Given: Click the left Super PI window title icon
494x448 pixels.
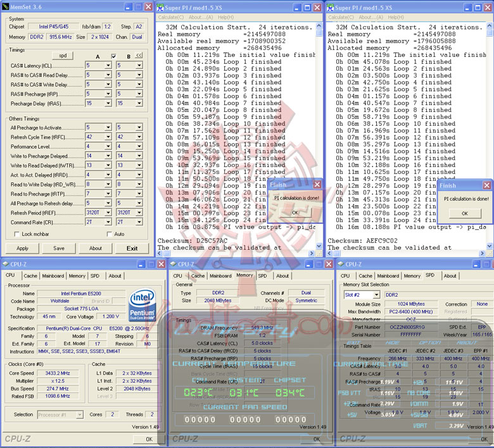Looking at the screenshot, I should [x=160, y=7].
